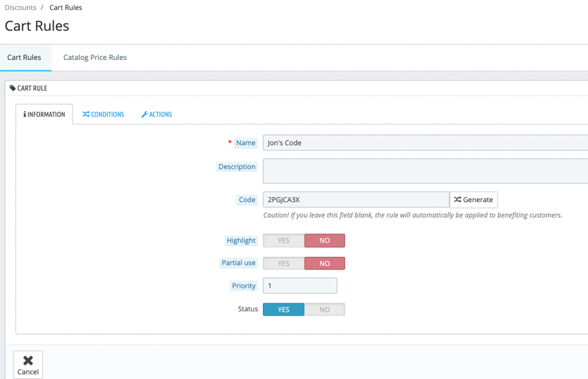Viewport: 588px width, 379px height.
Task: Click the Code field showing 2PGJCA3X
Action: 356,200
